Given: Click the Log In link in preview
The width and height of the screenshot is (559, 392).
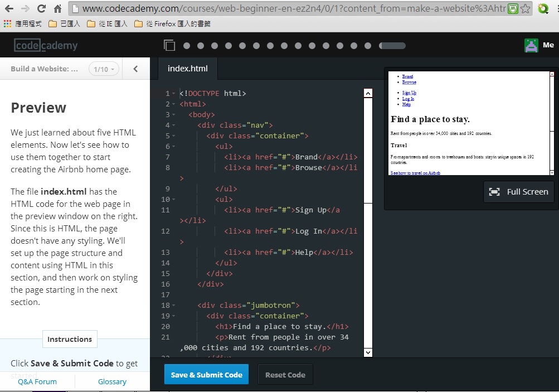Looking at the screenshot, I should click(408, 99).
